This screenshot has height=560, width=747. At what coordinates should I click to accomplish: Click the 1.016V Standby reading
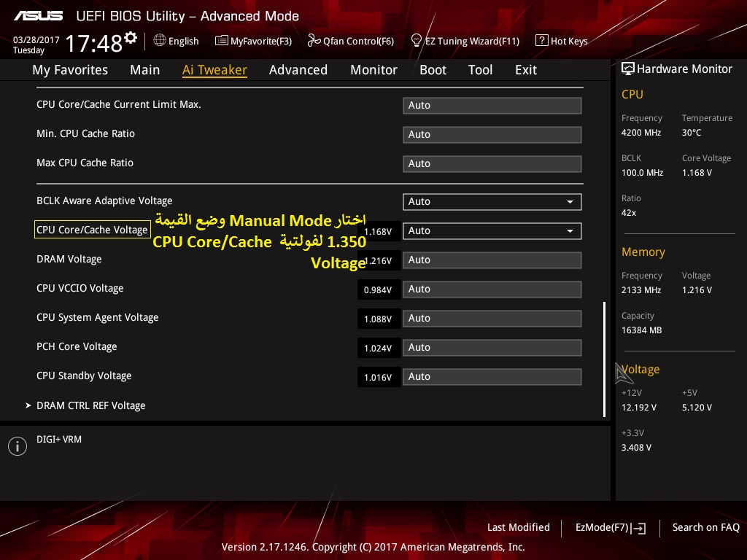coord(379,377)
